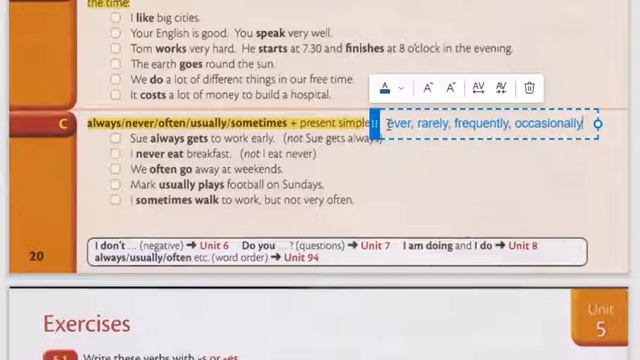Check the 'I never eat breakfast' checkbox

116,153
